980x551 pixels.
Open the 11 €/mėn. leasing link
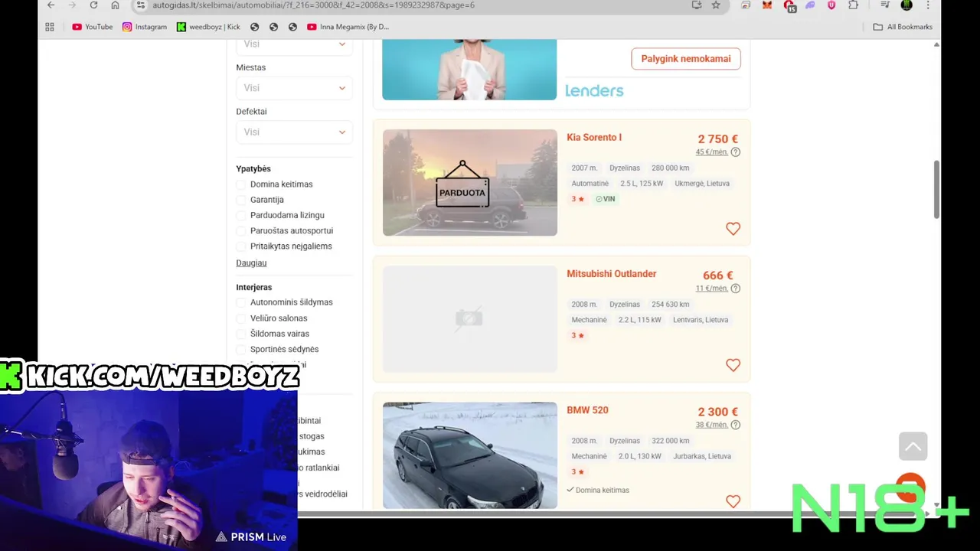coord(711,289)
